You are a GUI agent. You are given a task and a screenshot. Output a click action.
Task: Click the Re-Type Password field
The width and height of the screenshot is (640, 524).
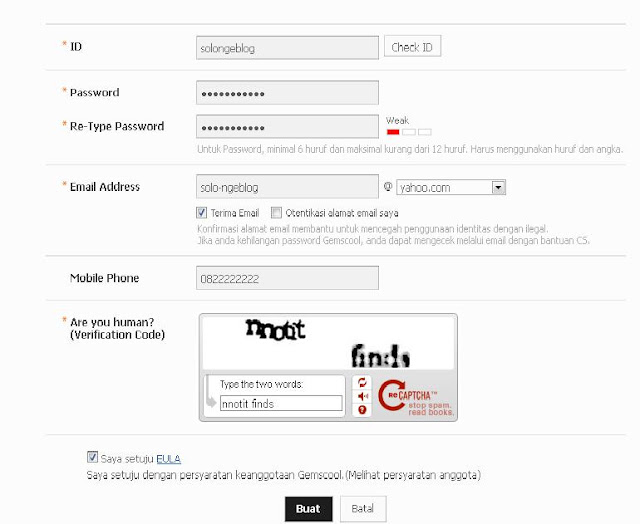[x=287, y=127]
